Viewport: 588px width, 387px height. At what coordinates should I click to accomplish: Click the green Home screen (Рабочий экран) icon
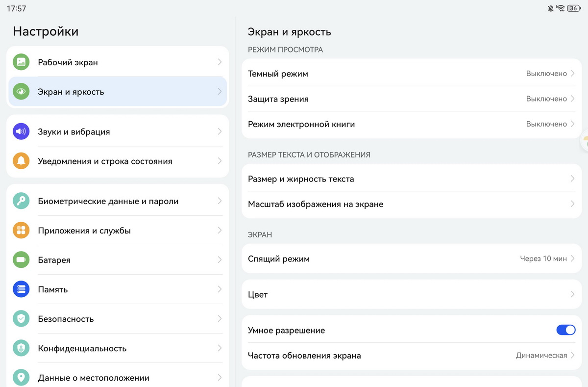(21, 62)
